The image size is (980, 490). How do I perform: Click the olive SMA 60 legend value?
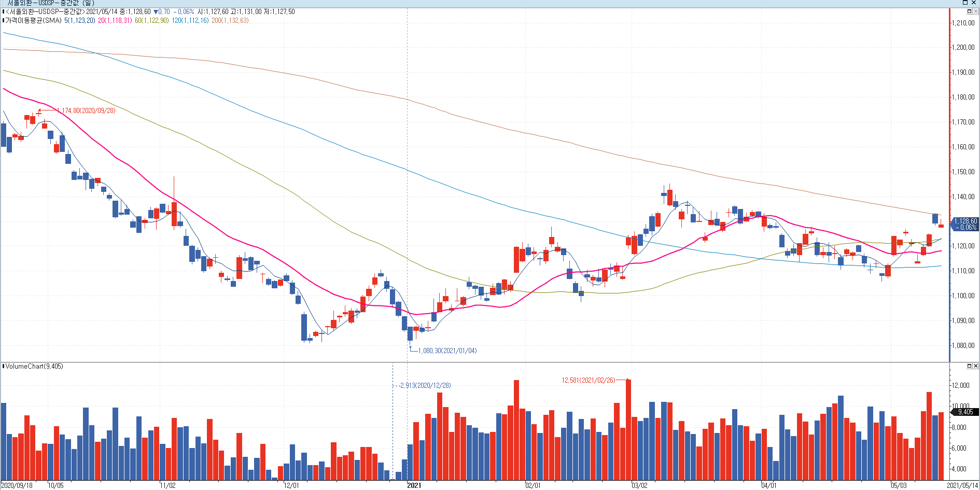coord(152,20)
